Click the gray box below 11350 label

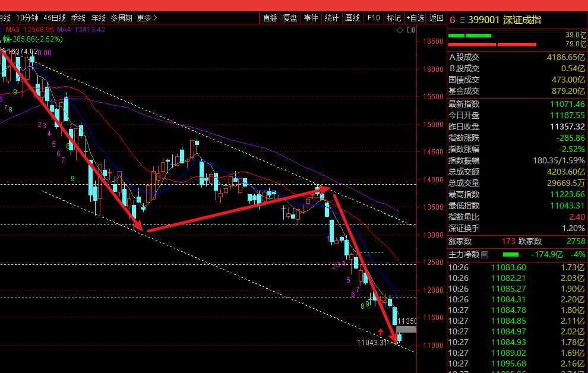[406, 330]
